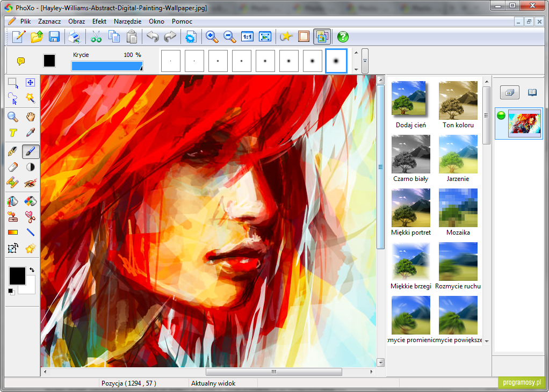Toggle the side panels toolbar button

point(321,37)
